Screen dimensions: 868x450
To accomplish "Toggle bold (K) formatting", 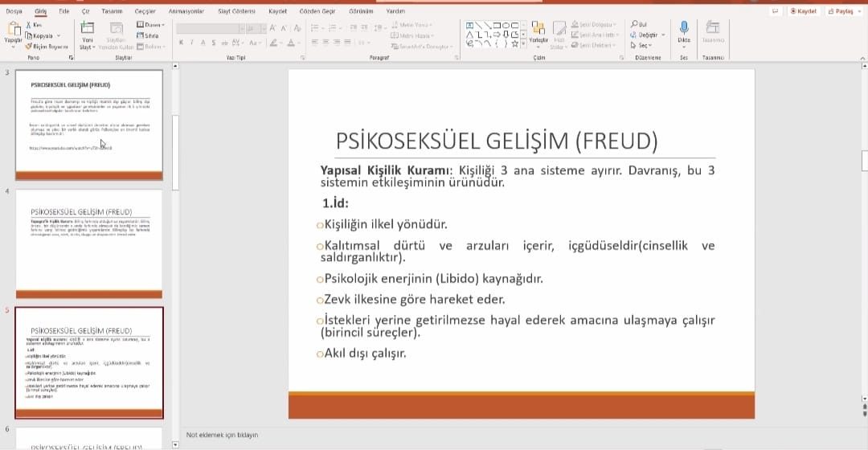I will tap(181, 43).
